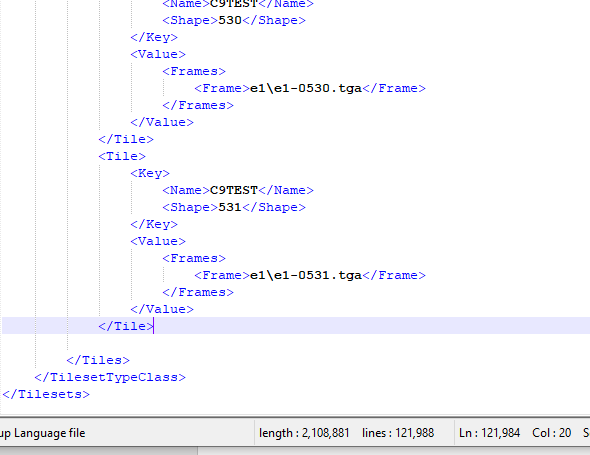
Task: Select the opening <Tile> tag line
Action: click(x=122, y=156)
